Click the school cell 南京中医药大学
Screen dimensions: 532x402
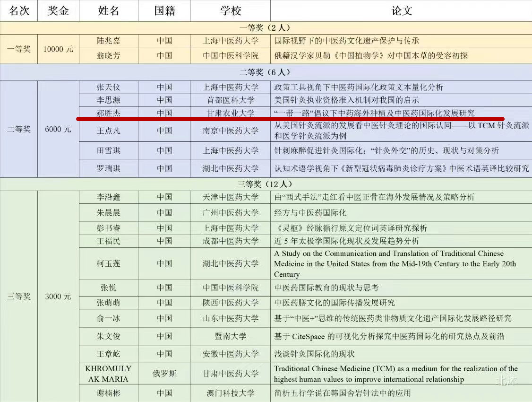[x=231, y=131]
